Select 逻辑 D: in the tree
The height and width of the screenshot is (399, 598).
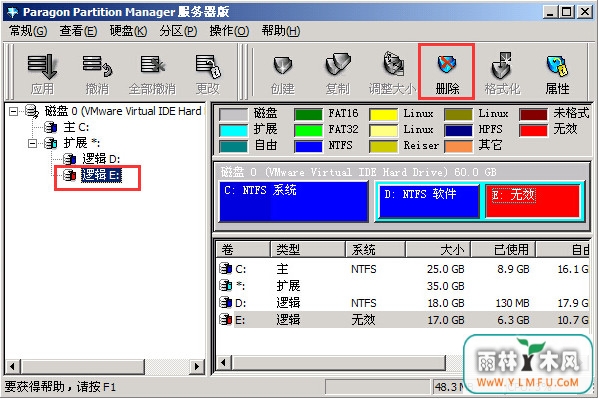(101, 159)
